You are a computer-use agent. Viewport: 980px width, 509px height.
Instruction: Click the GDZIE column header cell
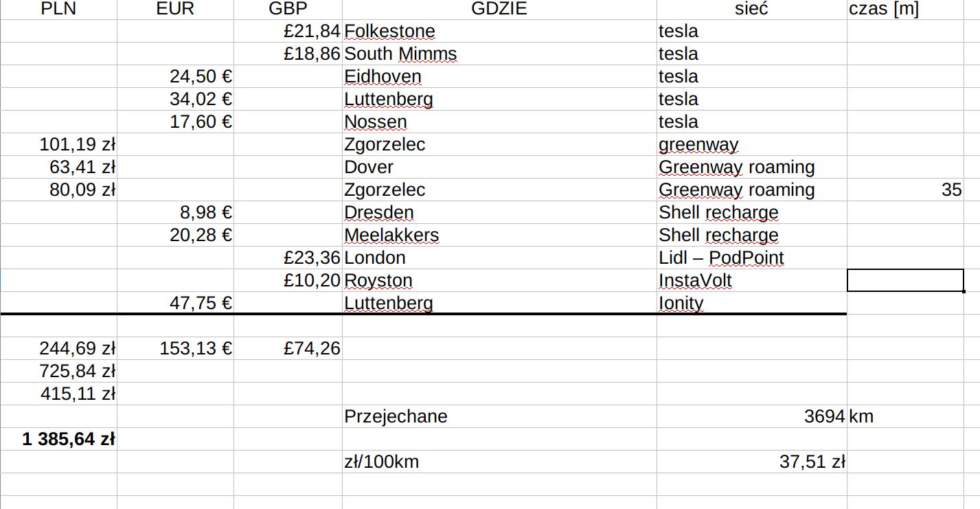tap(499, 9)
